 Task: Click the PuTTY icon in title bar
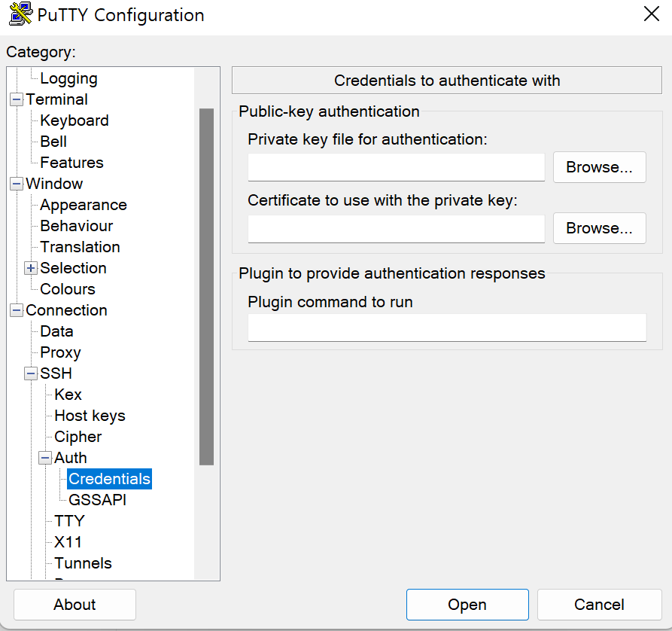click(20, 14)
